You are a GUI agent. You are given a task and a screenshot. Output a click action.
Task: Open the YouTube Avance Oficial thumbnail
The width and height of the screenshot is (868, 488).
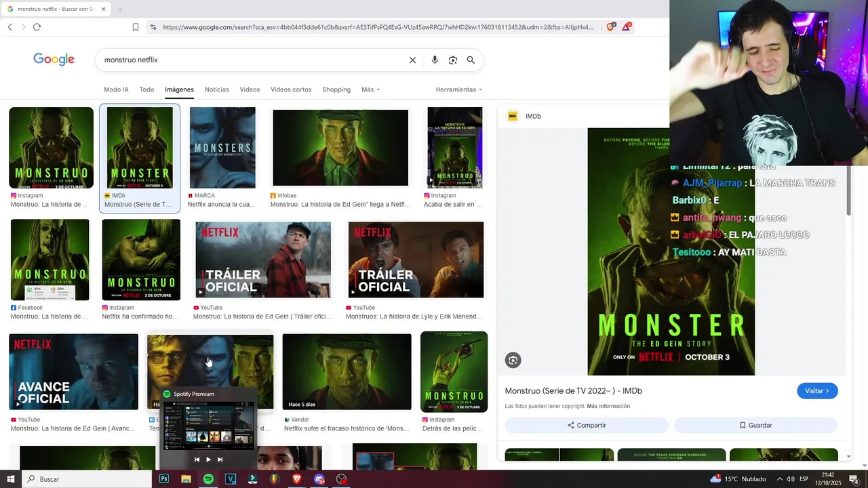73,371
